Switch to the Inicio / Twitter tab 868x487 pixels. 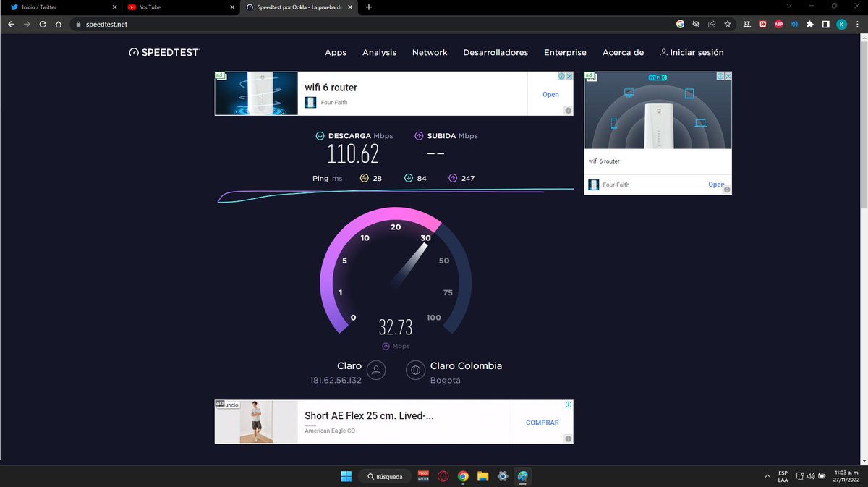pos(60,7)
